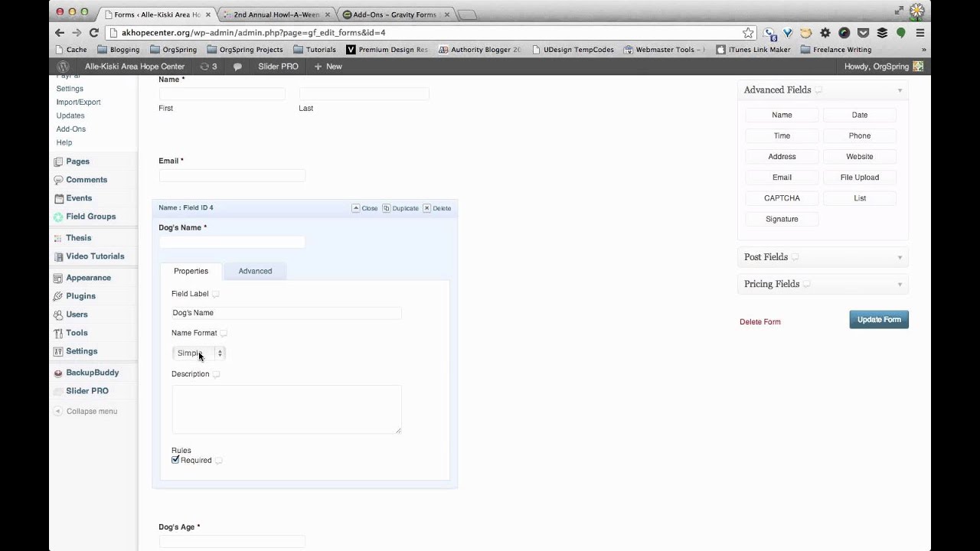Screen dimensions: 980x551
Task: Add a File Upload field
Action: 860,178
